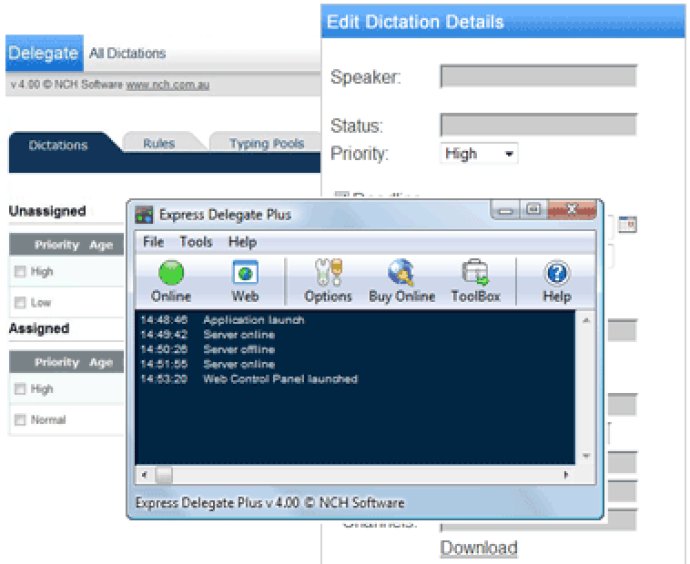
Task: Toggle the green Online server status button
Action: point(171,281)
